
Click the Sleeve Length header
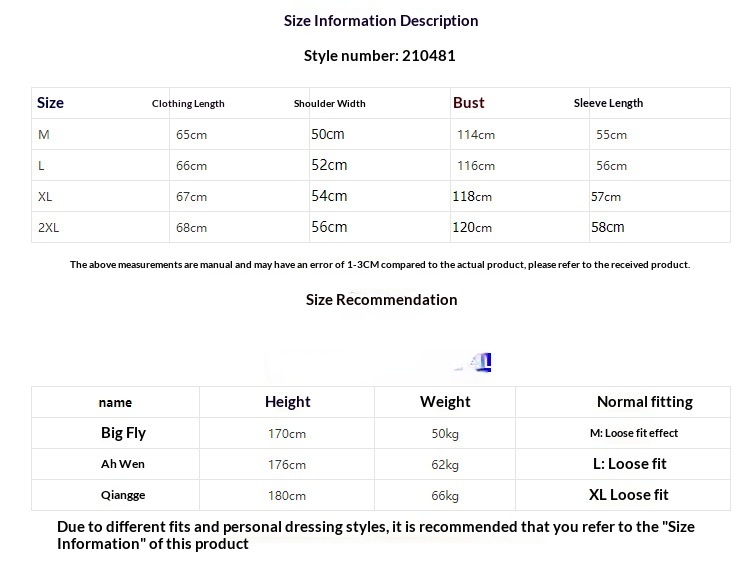608,103
